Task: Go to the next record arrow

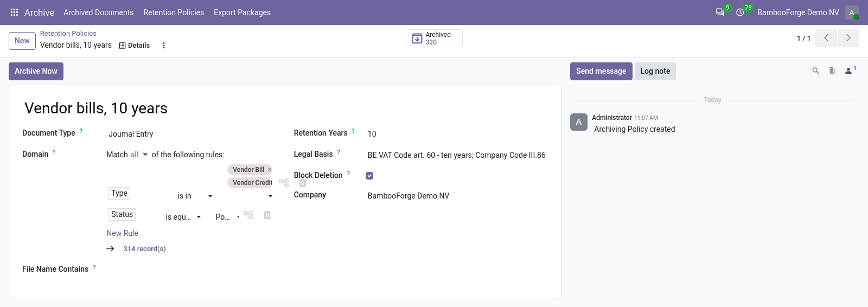Action: [848, 38]
